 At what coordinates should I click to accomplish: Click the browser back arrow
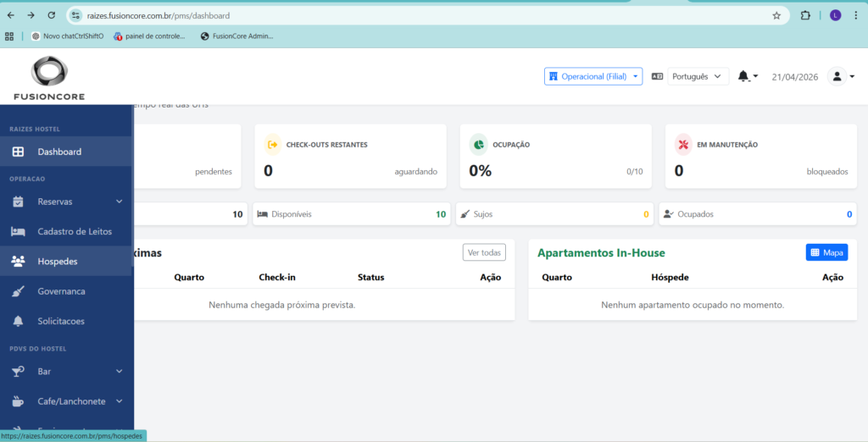(x=10, y=15)
